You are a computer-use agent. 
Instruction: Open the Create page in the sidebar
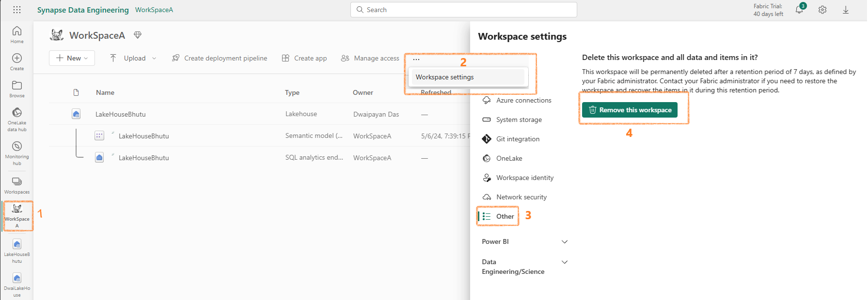[x=17, y=62]
